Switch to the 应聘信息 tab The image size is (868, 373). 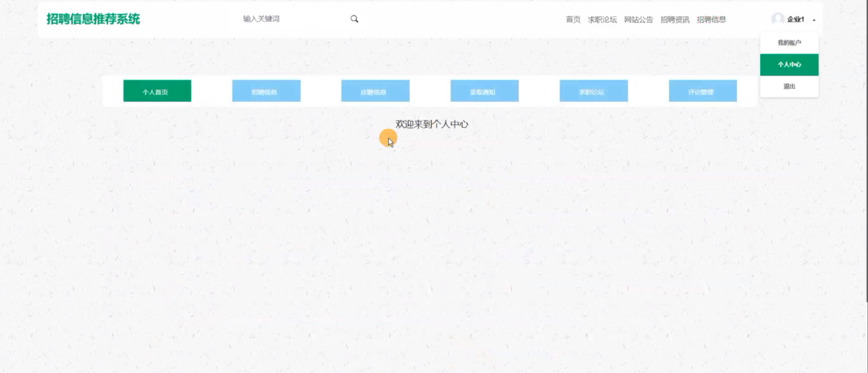click(x=375, y=91)
